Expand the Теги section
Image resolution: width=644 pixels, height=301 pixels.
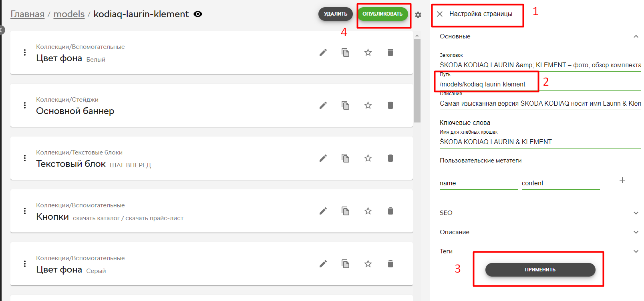(x=636, y=251)
